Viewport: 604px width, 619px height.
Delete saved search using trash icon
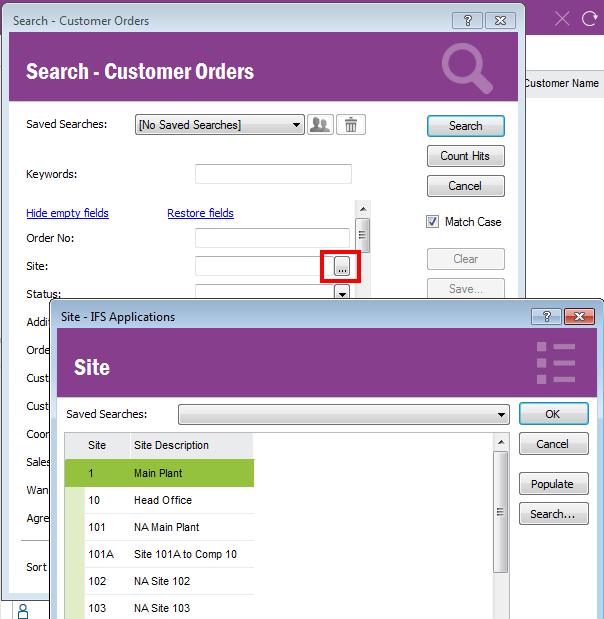351,125
